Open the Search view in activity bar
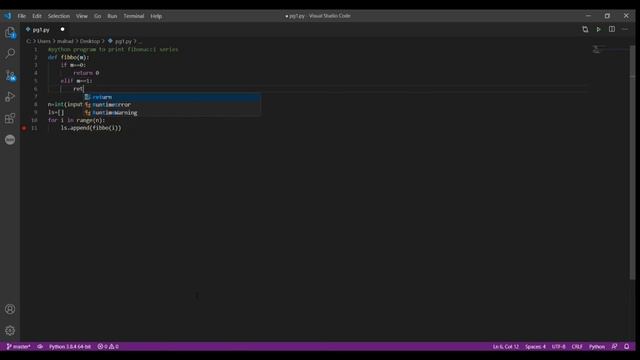The height and width of the screenshot is (360, 640). coord(10,53)
